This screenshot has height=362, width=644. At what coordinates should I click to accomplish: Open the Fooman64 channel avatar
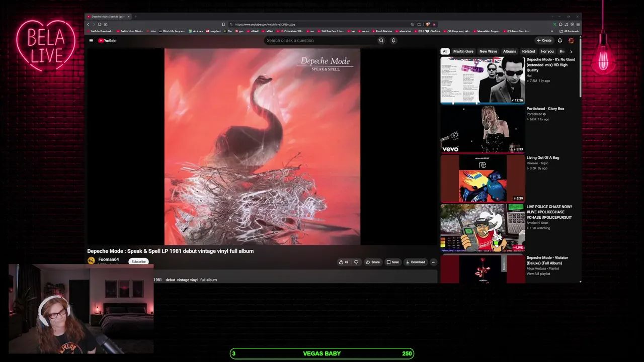pos(91,260)
